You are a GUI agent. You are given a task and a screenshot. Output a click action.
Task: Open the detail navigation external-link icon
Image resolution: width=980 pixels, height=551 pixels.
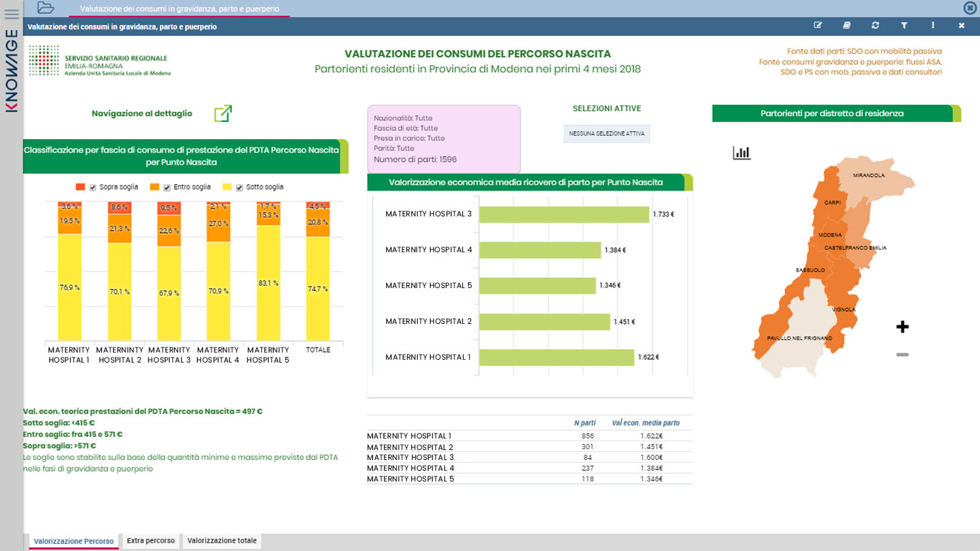(224, 113)
